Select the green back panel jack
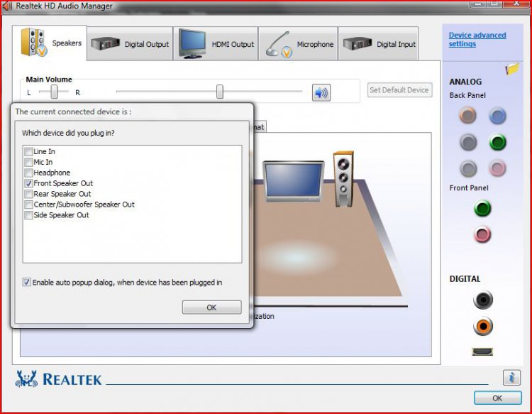This screenshot has width=532, height=414. [x=498, y=143]
